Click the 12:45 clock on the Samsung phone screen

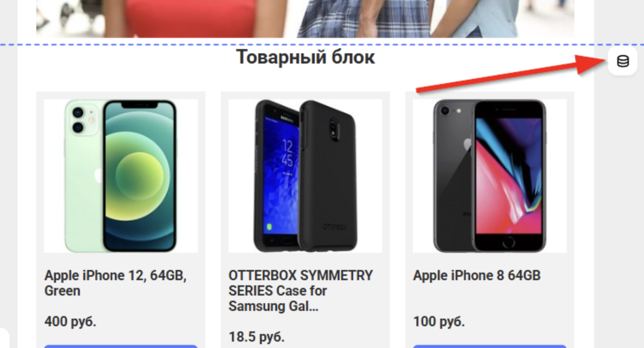287,154
